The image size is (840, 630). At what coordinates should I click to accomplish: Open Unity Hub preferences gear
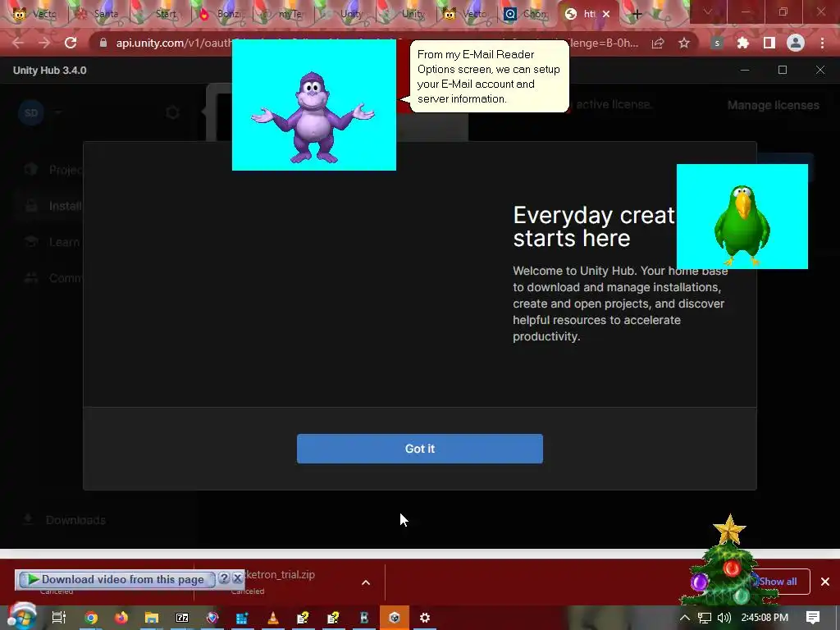172,112
